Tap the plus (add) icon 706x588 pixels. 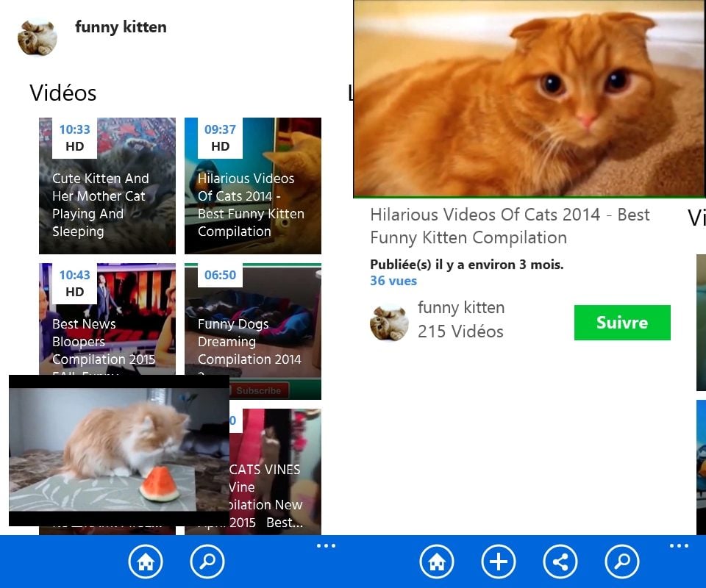coord(499,562)
